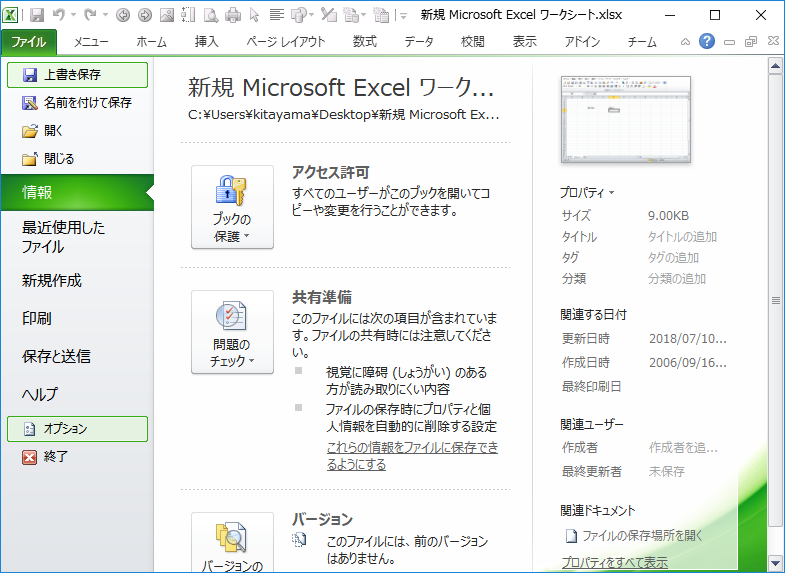Switch to the 数式 tab
This screenshot has width=785, height=573.
coord(364,42)
